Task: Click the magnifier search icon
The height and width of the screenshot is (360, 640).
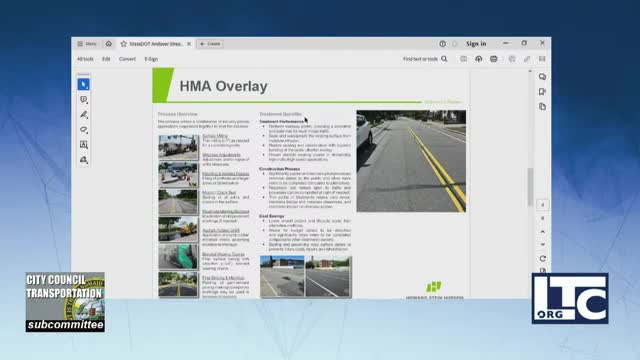Action: pyautogui.click(x=444, y=59)
